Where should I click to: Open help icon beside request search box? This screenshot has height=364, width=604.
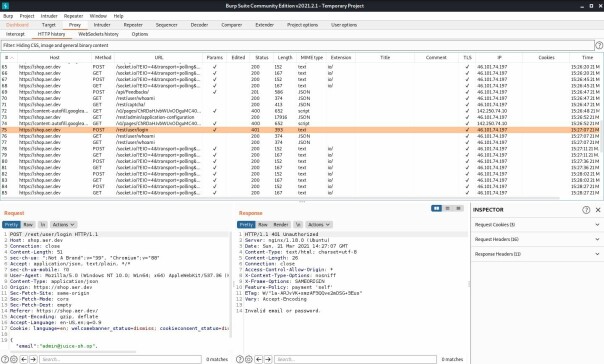(5, 359)
